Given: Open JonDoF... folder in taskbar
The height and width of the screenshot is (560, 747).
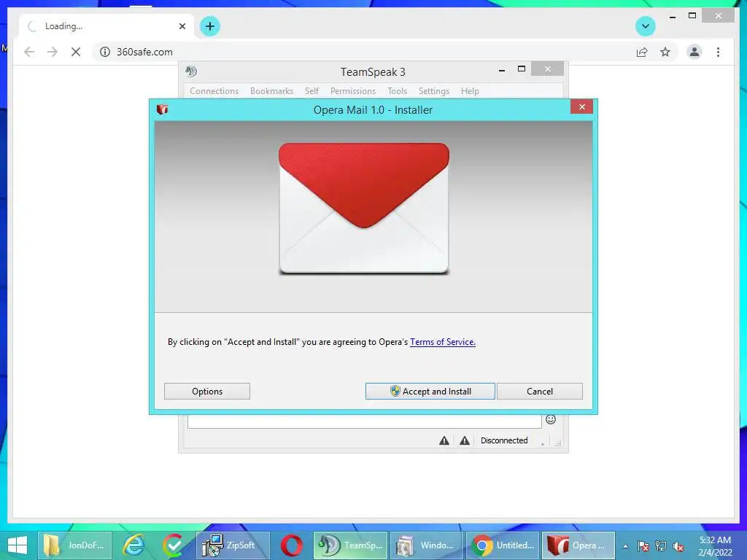Looking at the screenshot, I should (74, 545).
